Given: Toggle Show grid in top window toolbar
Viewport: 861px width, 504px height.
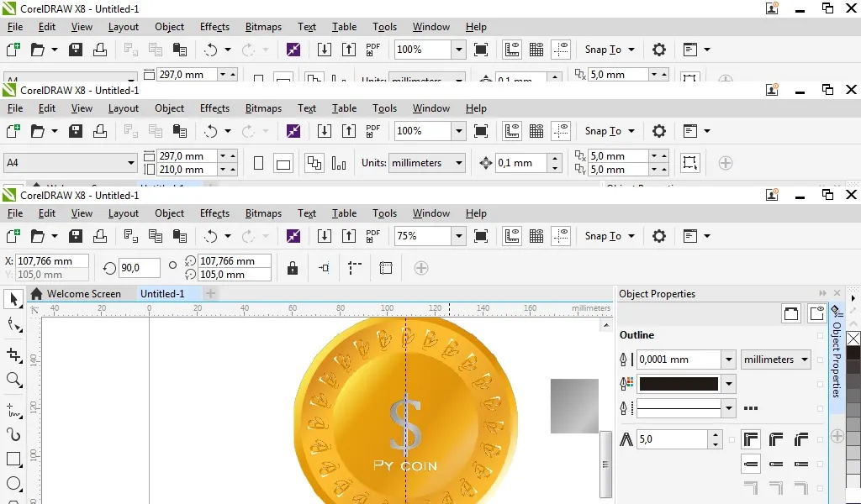Looking at the screenshot, I should (x=536, y=50).
